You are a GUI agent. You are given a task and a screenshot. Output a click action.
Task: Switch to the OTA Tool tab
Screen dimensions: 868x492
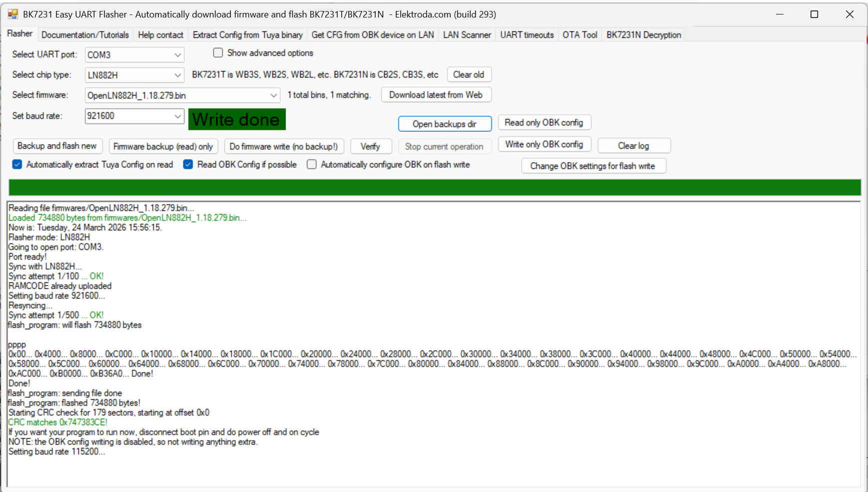(x=580, y=35)
